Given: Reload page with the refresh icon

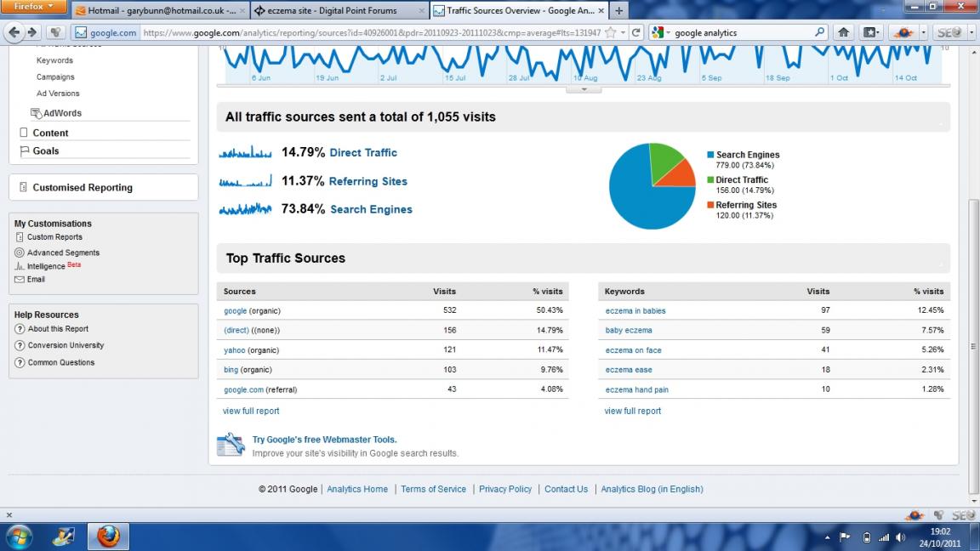Looking at the screenshot, I should pos(635,32).
